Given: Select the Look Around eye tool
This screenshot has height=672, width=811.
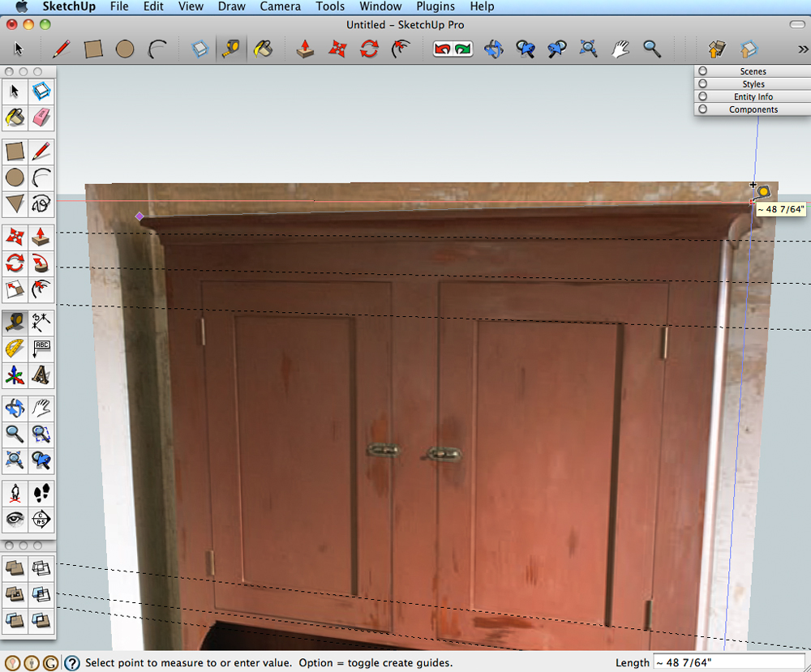Looking at the screenshot, I should click(15, 518).
